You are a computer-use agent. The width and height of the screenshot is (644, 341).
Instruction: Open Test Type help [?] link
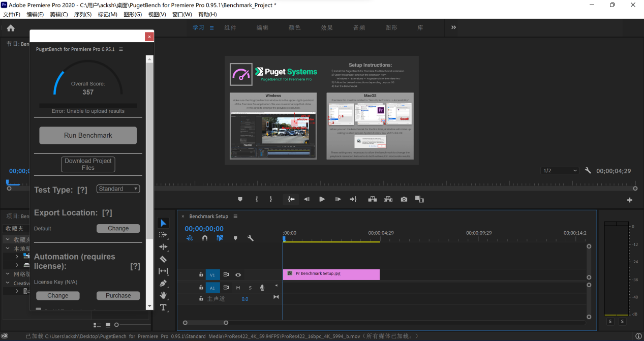point(82,190)
